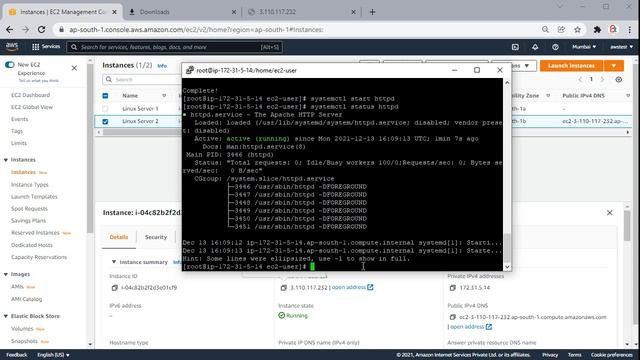Open the awstest account dropdown
This screenshot has width=640, height=360.
click(621, 47)
